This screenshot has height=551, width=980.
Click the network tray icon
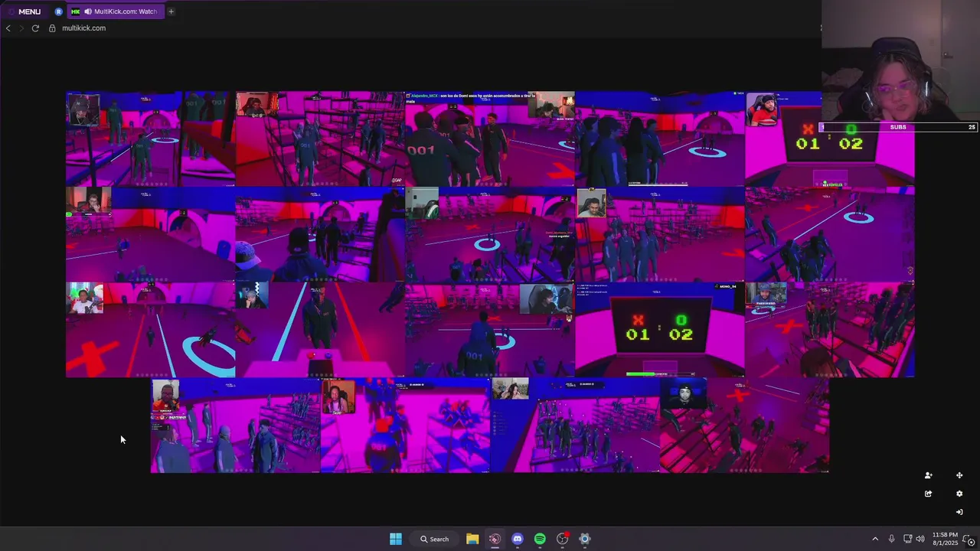coord(907,539)
